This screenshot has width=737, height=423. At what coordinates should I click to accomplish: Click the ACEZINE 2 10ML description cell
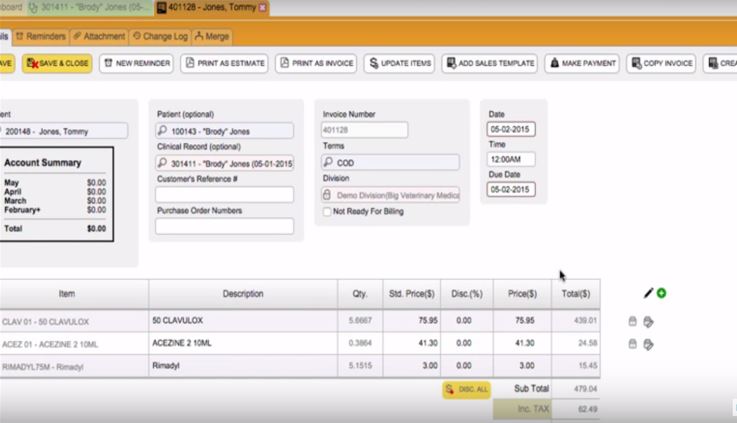(243, 343)
